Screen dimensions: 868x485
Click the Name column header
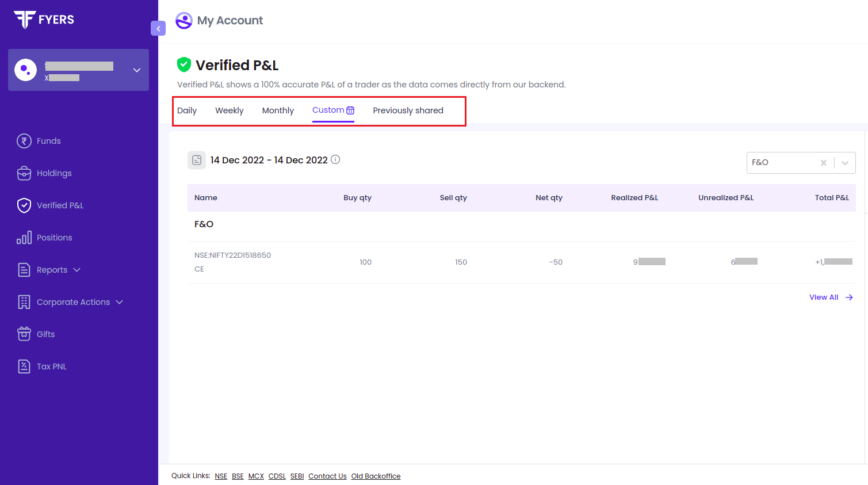pyautogui.click(x=206, y=198)
